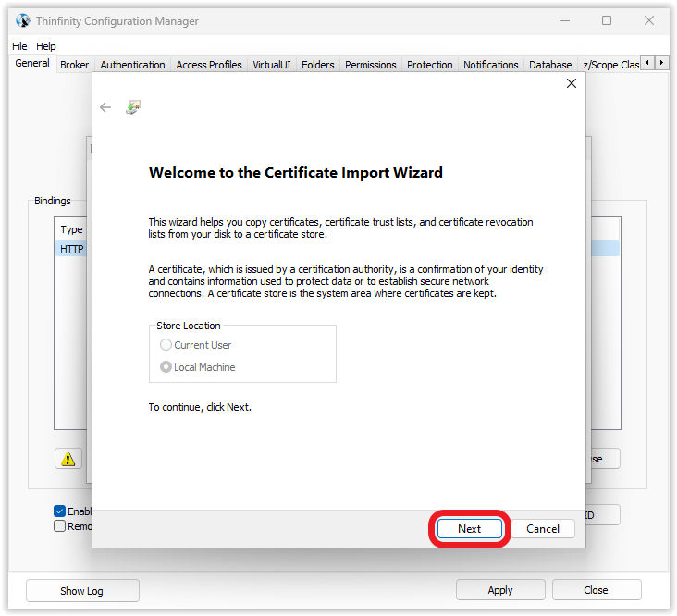Open the Folders tab
The height and width of the screenshot is (616, 677).
click(x=318, y=65)
